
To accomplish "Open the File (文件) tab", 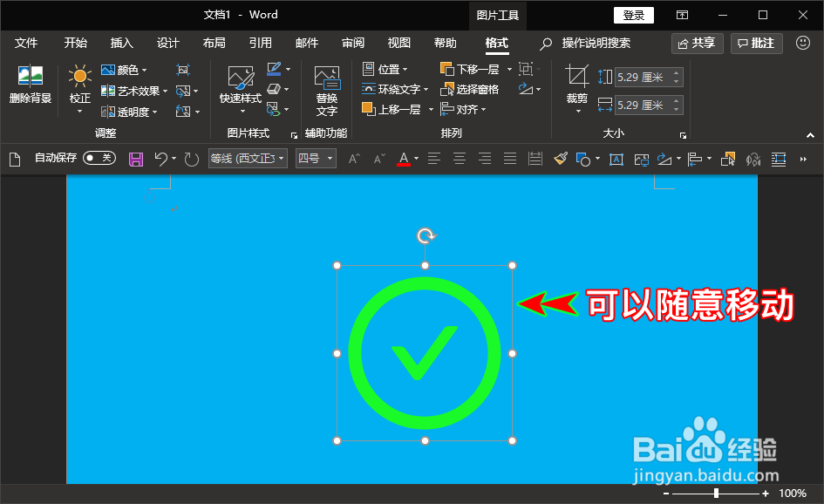I will click(26, 43).
